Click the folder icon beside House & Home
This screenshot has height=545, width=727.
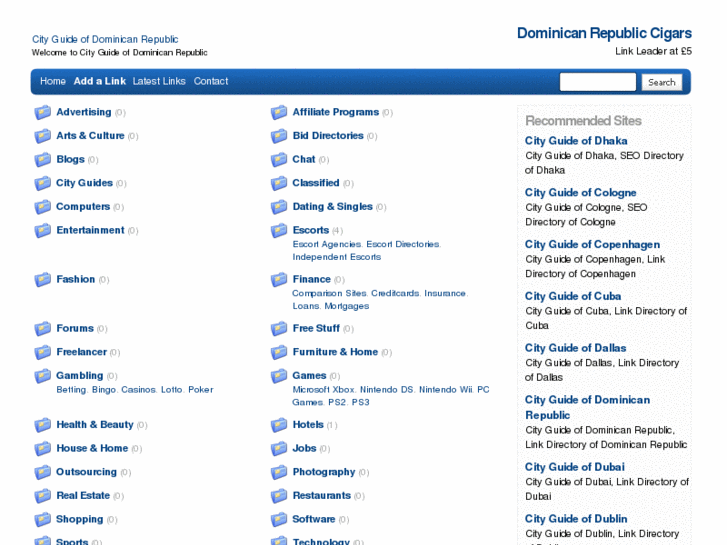[x=43, y=449]
